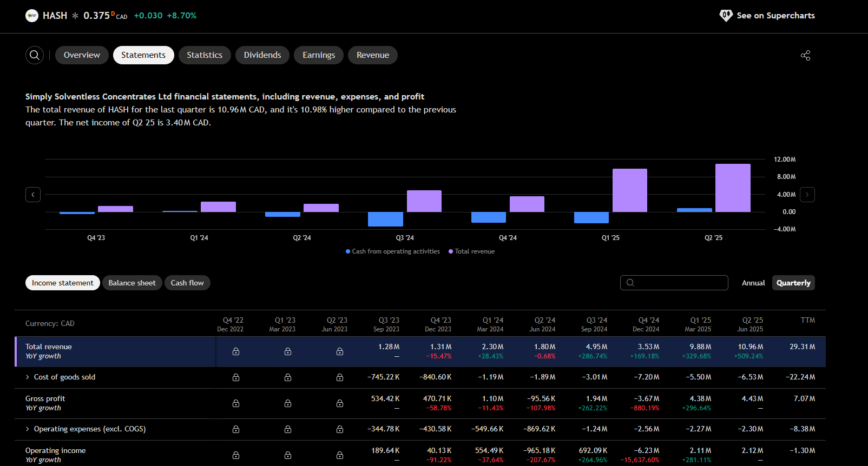868x466 pixels.
Task: Click lock icon in Gross profit Q2 '23
Action: click(340, 403)
